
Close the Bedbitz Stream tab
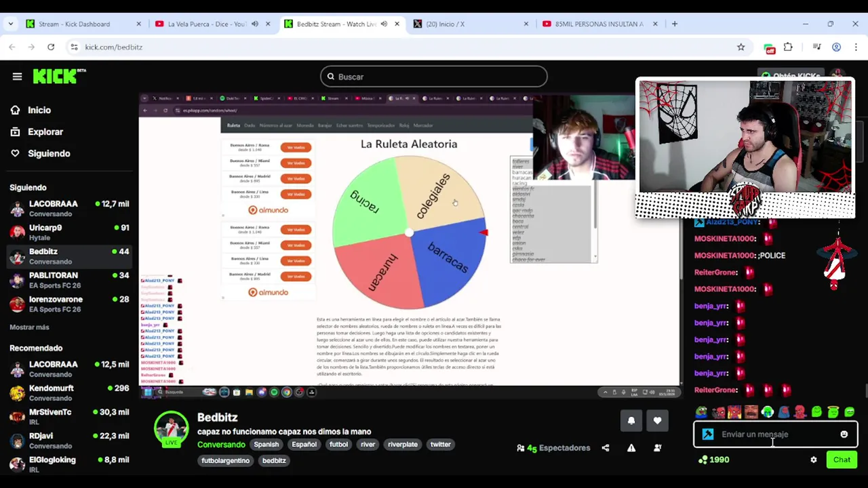pyautogui.click(x=397, y=24)
